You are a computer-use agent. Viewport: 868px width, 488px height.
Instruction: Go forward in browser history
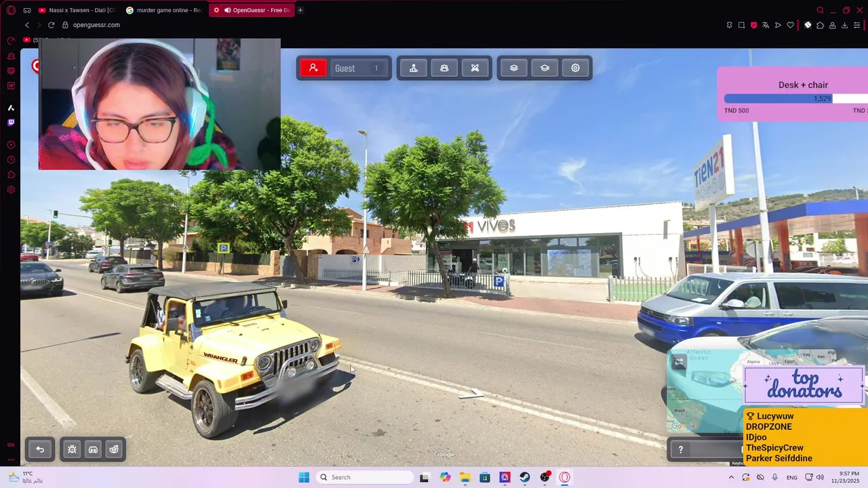[39, 25]
